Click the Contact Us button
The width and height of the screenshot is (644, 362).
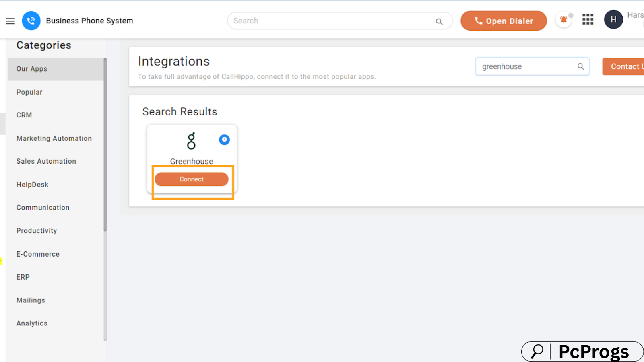tap(623, 67)
